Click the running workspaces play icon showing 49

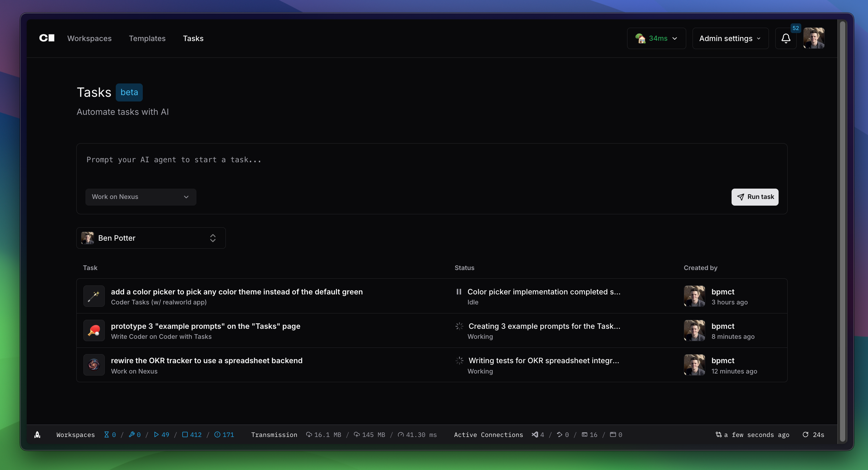tap(157, 435)
